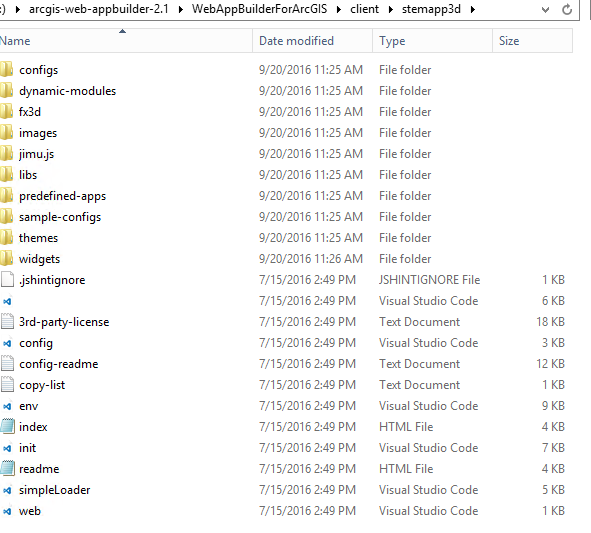Image resolution: width=591 pixels, height=533 pixels.
Task: Click the .jshintignore file icon
Action: tap(7, 280)
